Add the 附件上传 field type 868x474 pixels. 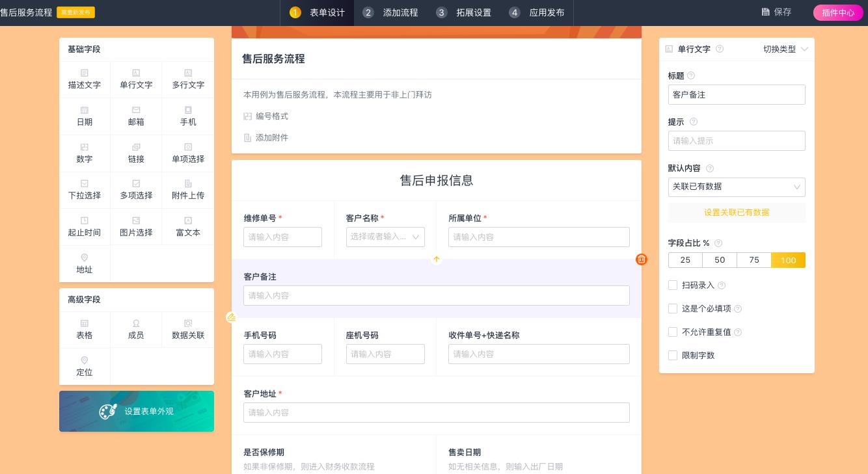[x=188, y=190]
